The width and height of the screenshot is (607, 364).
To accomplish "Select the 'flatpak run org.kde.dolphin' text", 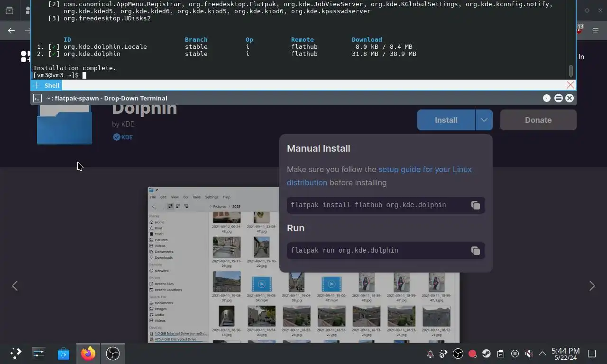I will 344,251.
